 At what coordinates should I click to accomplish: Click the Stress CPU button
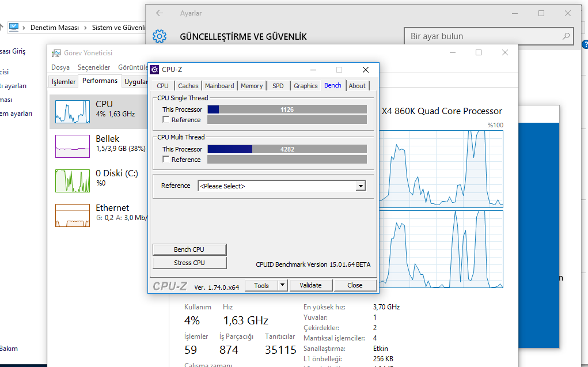pos(189,263)
